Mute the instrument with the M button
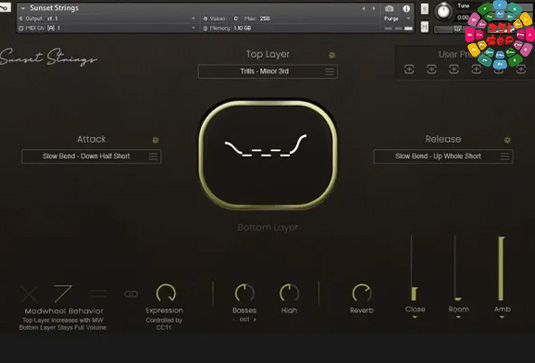Viewport: 535px width, 363px height. (424, 27)
